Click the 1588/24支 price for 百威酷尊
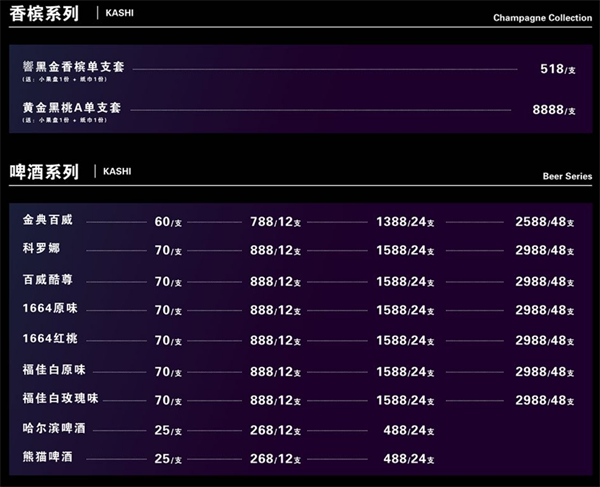This screenshot has height=487, width=600. tap(405, 282)
